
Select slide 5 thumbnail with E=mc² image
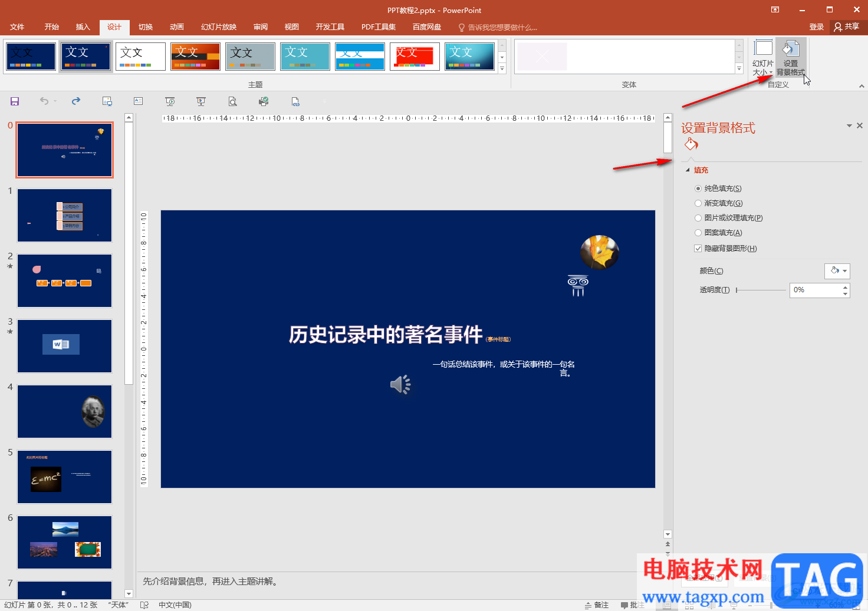click(64, 477)
